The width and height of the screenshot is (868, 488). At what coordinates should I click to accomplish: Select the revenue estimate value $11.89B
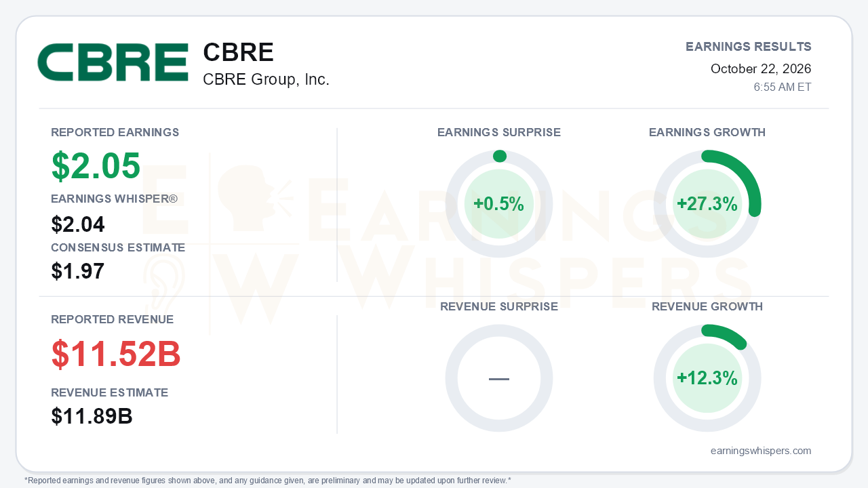coord(92,416)
